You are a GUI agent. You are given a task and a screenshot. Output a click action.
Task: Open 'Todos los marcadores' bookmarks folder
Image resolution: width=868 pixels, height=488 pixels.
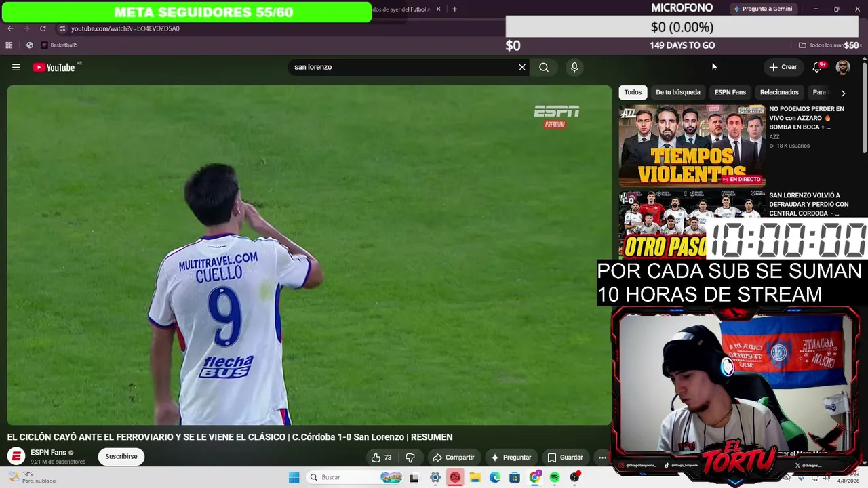coord(829,45)
